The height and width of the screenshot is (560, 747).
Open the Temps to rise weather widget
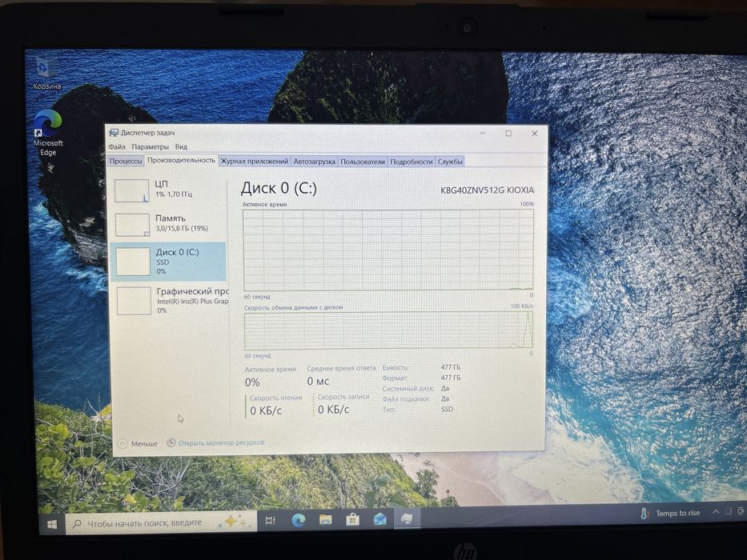coord(671,514)
